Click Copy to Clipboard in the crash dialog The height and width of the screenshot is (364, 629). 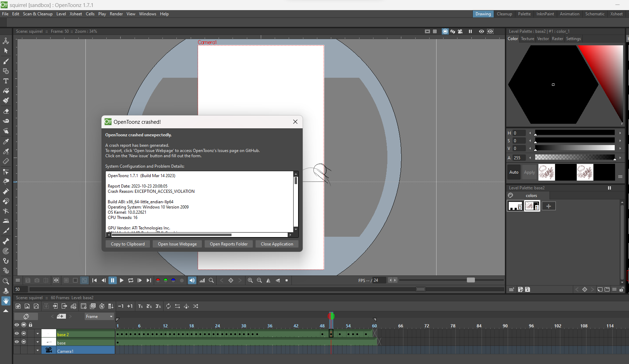coord(127,244)
